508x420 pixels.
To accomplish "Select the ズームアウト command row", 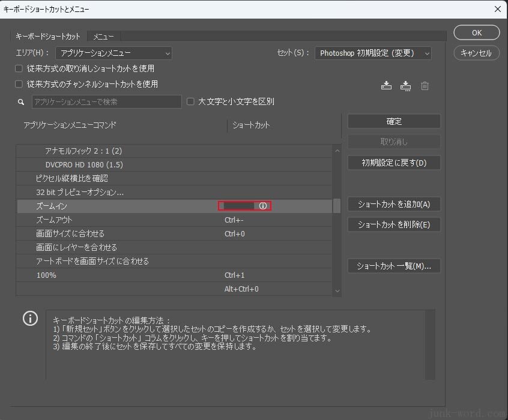I will [x=120, y=220].
